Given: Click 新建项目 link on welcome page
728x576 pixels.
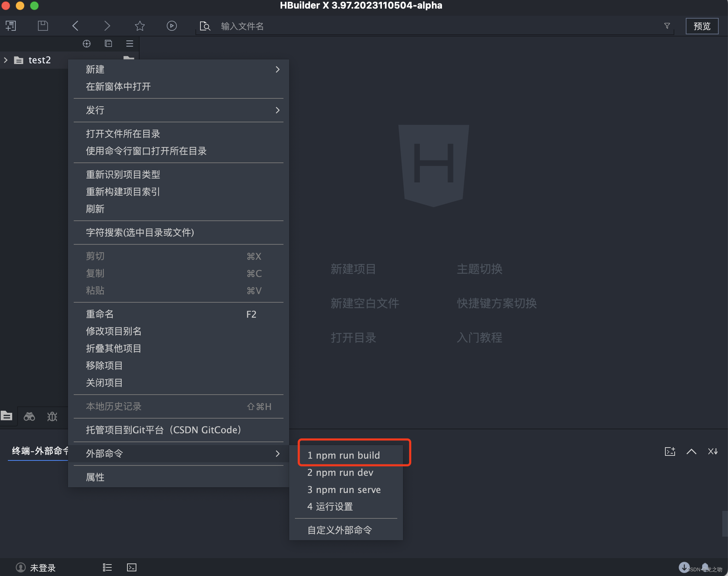Looking at the screenshot, I should (x=353, y=269).
